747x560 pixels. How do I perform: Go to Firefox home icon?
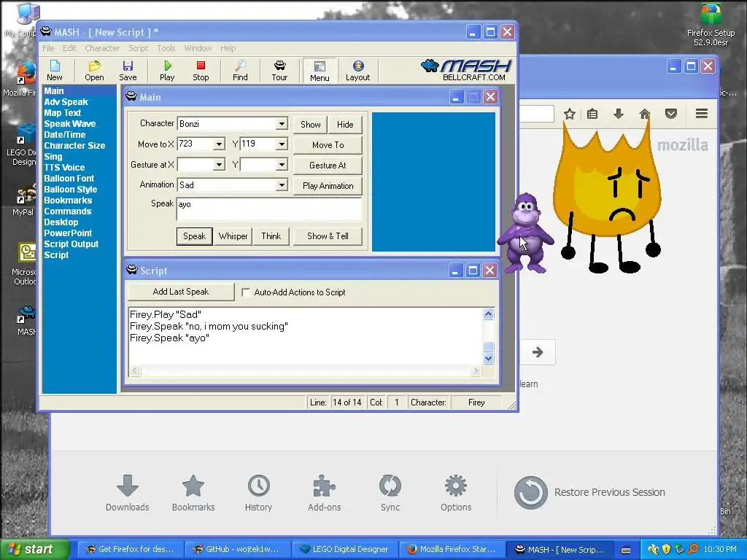pos(645,114)
